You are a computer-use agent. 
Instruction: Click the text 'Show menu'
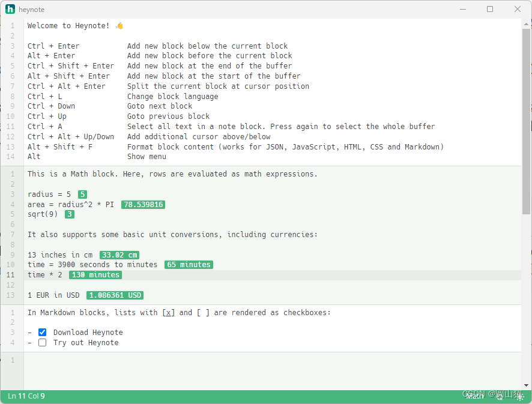(147, 157)
